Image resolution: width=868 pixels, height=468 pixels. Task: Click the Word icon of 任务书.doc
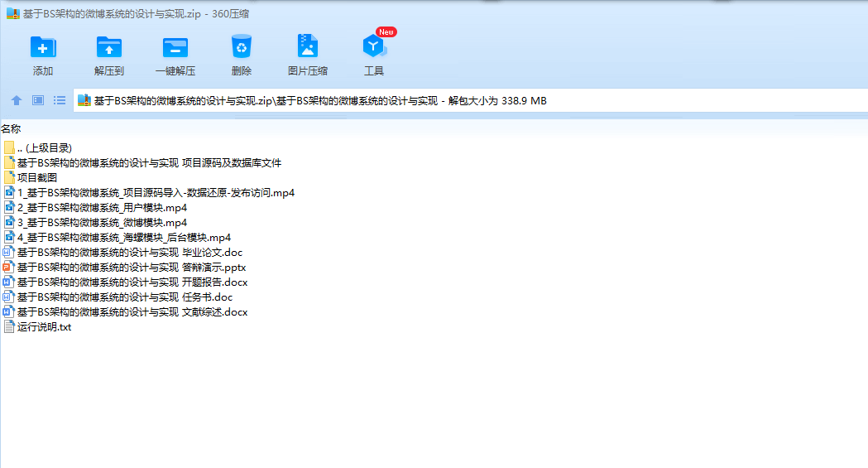tap(7, 297)
